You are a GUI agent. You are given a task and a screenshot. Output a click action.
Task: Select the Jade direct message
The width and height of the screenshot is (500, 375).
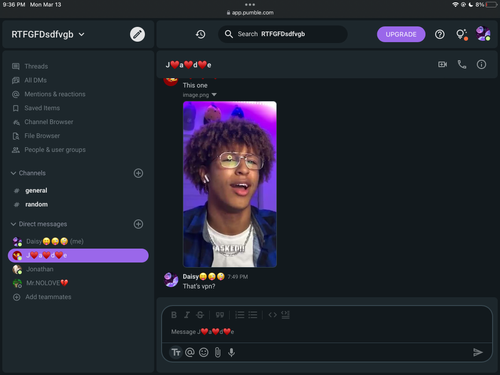78,255
